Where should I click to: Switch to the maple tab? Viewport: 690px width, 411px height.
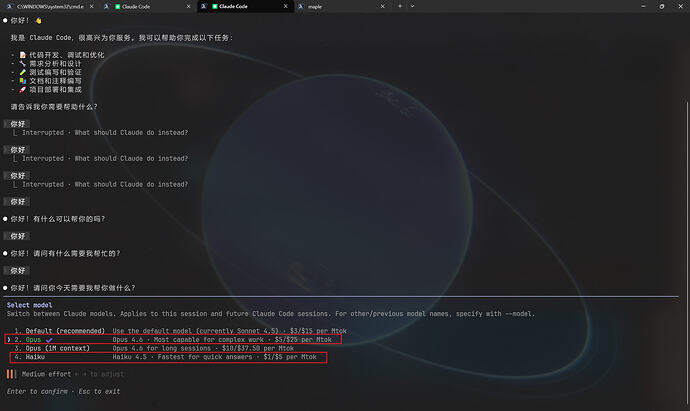point(341,7)
